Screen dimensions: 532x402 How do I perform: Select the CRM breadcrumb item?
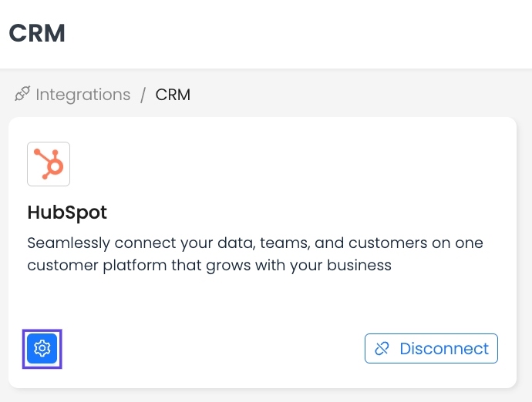[173, 95]
